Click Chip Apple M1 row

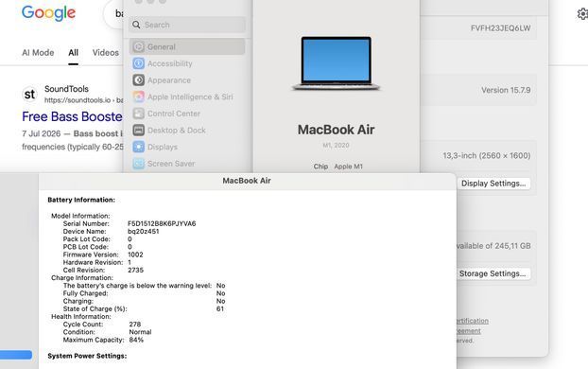point(338,167)
